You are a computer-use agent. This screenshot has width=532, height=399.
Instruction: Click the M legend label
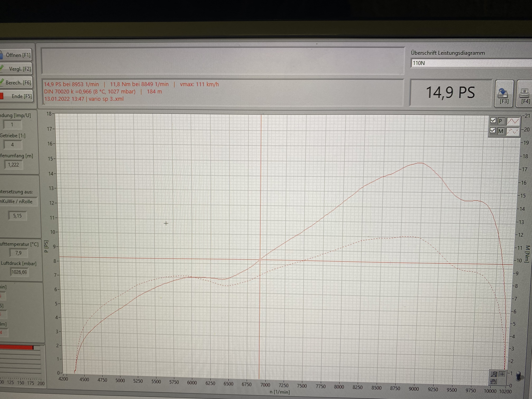[500, 131]
